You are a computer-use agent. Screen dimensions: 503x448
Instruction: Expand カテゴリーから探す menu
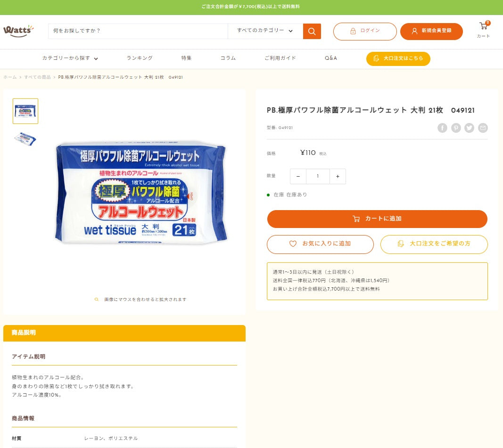click(70, 58)
